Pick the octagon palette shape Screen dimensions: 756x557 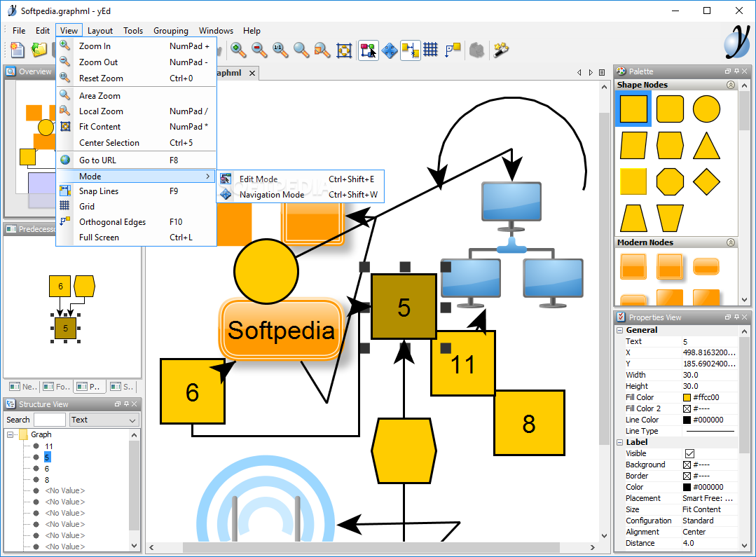pyautogui.click(x=670, y=181)
